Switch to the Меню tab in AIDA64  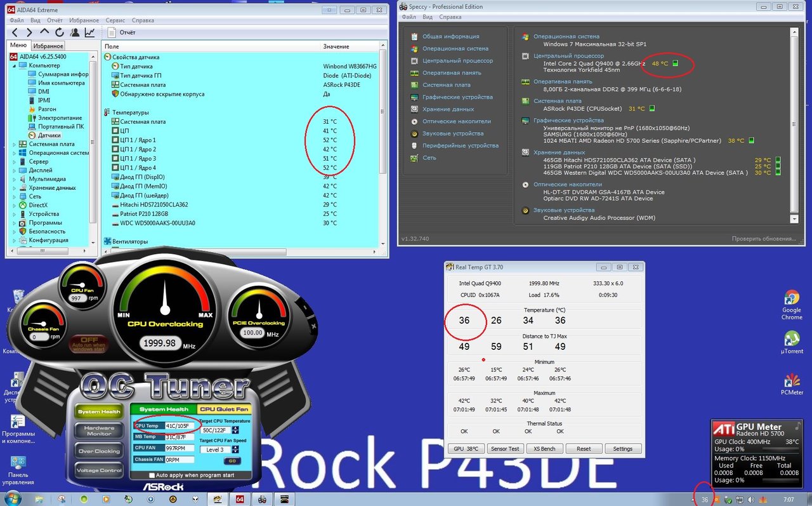click(x=19, y=46)
